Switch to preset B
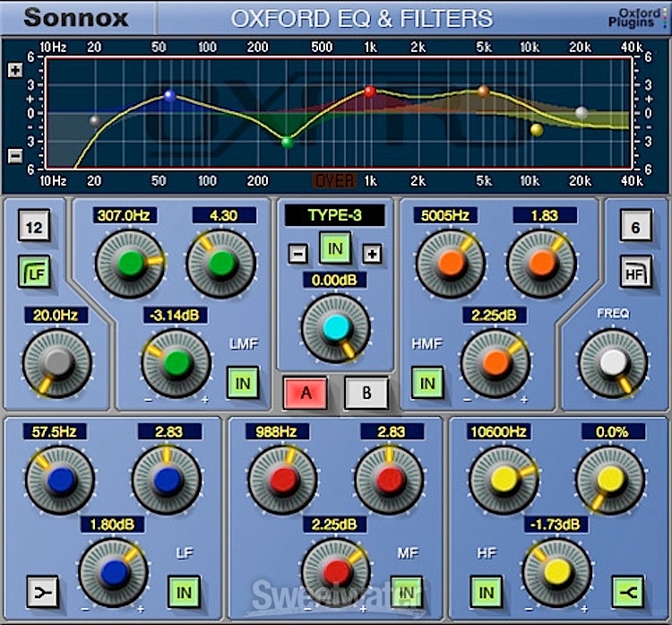The width and height of the screenshot is (672, 625). coord(365,393)
